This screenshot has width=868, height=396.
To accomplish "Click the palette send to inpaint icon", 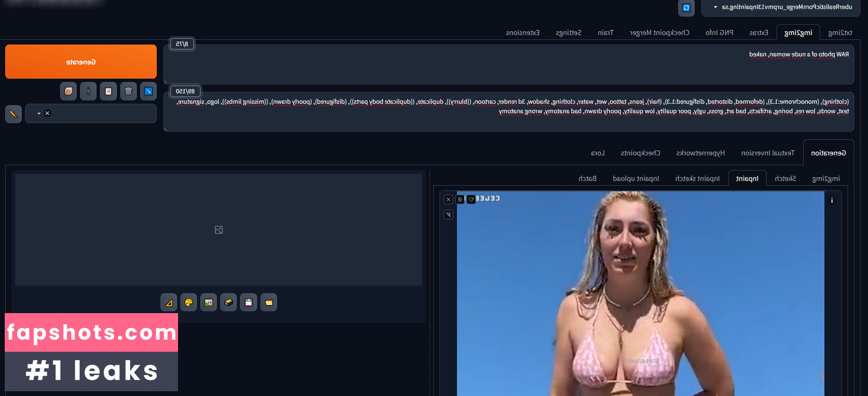I will tap(189, 302).
